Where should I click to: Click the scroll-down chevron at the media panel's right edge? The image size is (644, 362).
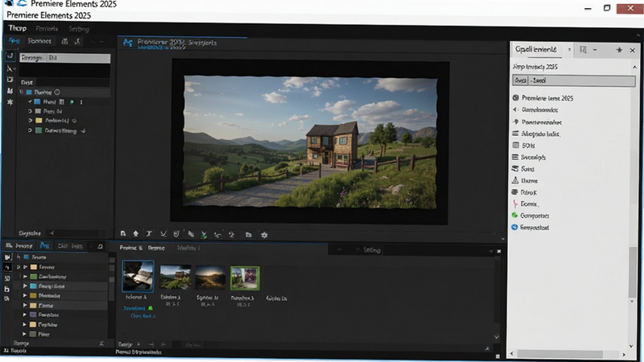(x=497, y=337)
